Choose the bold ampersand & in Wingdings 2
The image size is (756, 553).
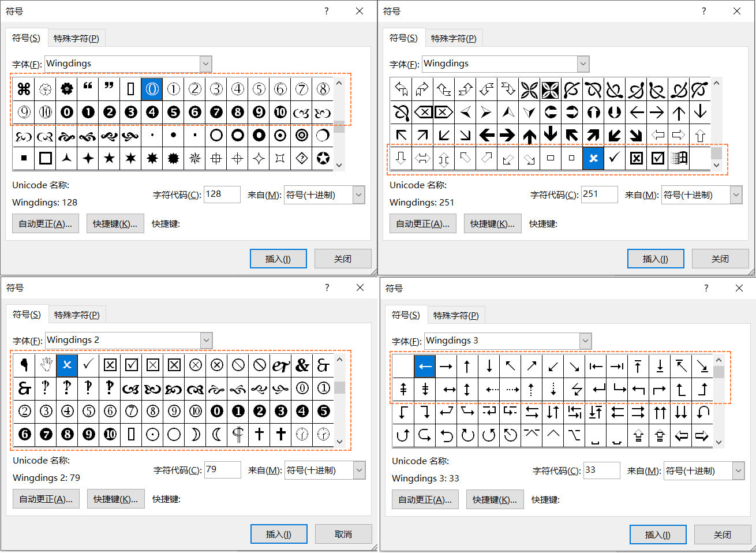302,365
